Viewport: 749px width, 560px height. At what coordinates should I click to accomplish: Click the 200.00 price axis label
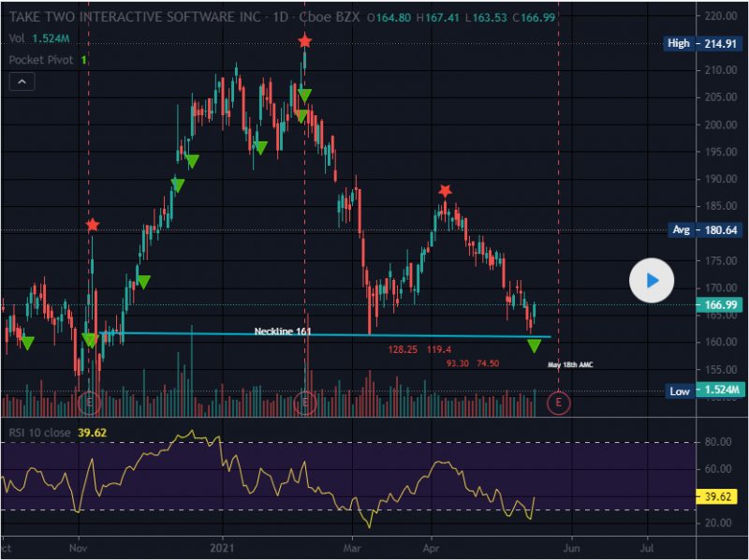tap(721, 125)
